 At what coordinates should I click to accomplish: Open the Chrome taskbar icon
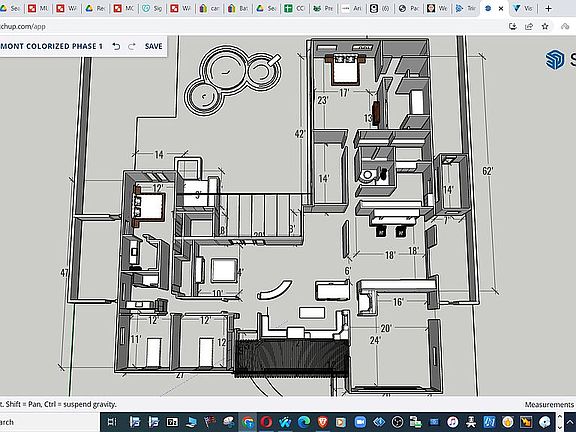pos(248,422)
